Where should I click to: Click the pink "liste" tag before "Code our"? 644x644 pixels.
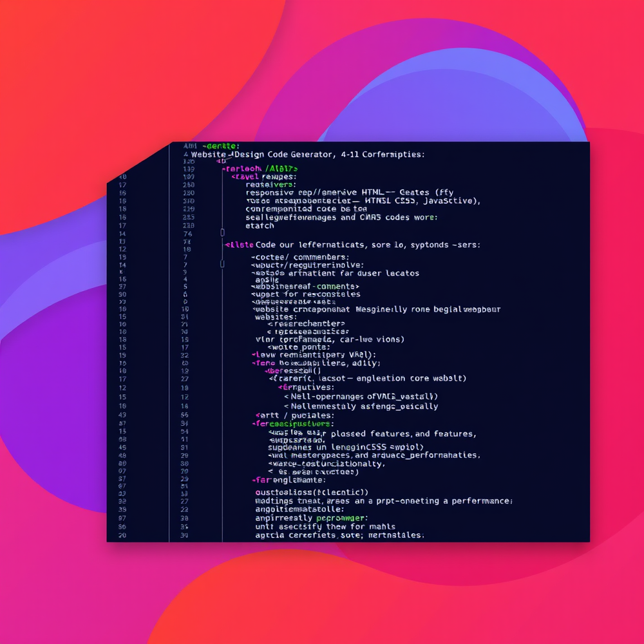[x=240, y=245]
